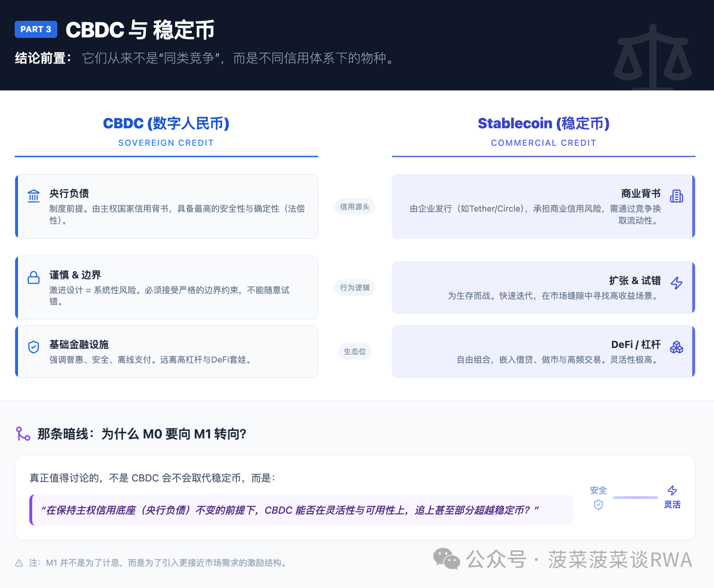The height and width of the screenshot is (588, 714).
Task: Select the 信用源头 pill label
Action: point(355,207)
